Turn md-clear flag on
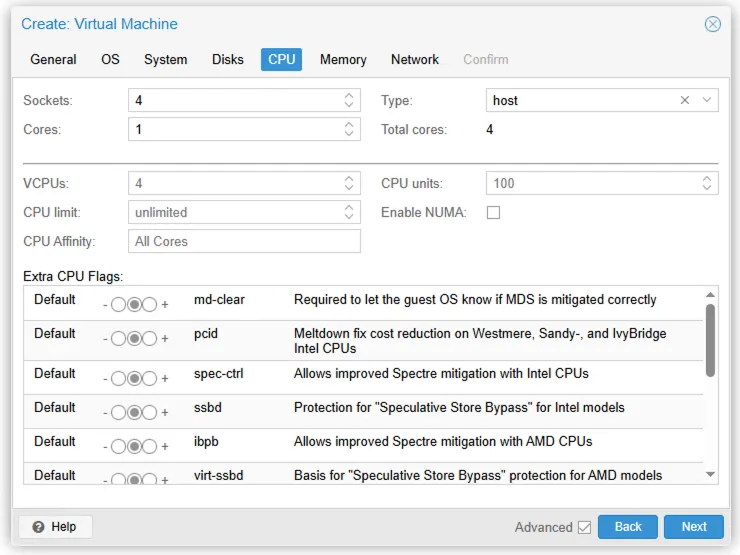Viewport: 740px width, 555px height. point(150,304)
